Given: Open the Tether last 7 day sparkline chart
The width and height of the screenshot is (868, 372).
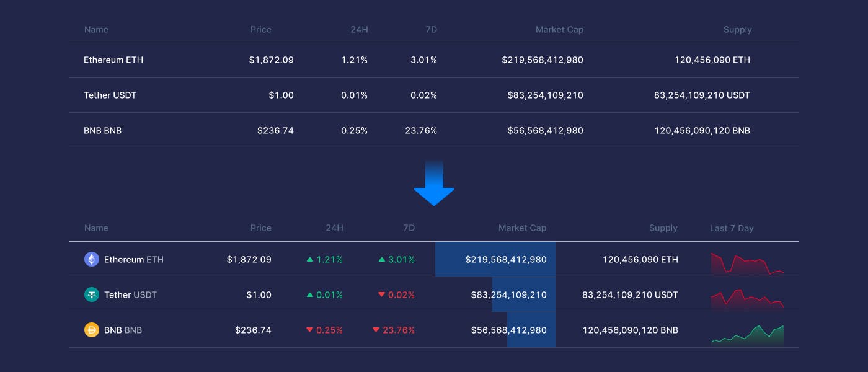Looking at the screenshot, I should [x=747, y=299].
